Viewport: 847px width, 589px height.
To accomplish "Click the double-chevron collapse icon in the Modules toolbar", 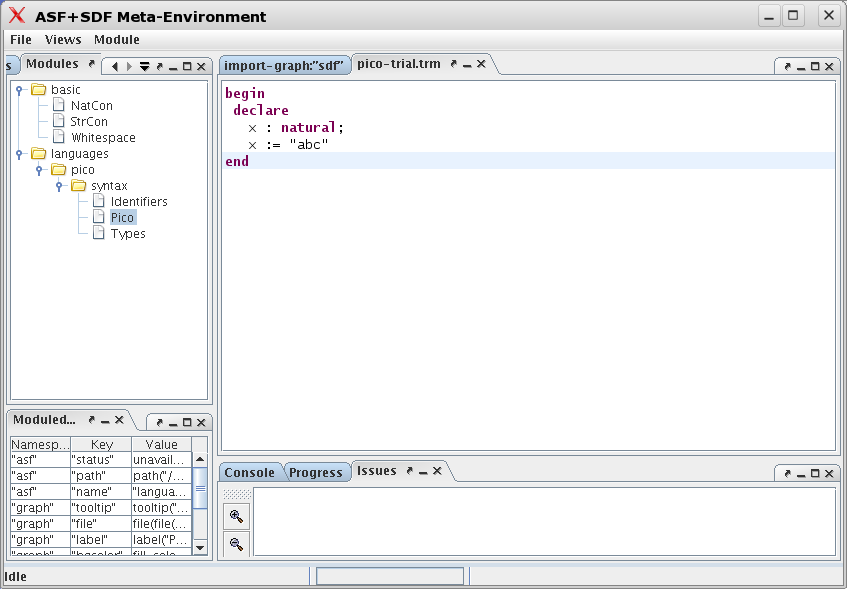I will point(144,65).
